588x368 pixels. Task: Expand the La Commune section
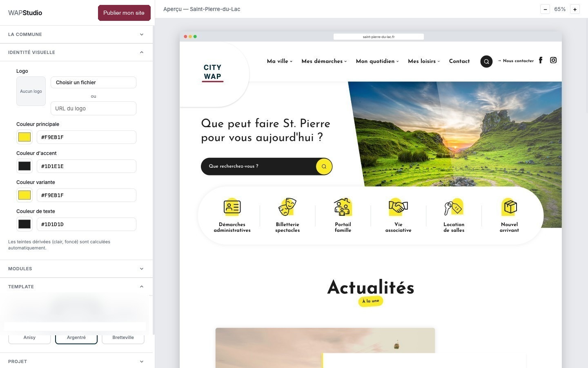click(76, 34)
